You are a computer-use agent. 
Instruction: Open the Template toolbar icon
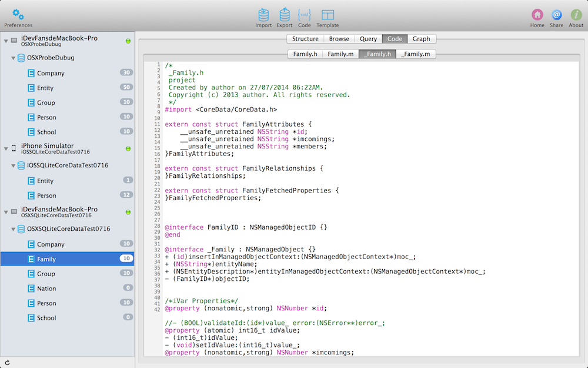328,15
